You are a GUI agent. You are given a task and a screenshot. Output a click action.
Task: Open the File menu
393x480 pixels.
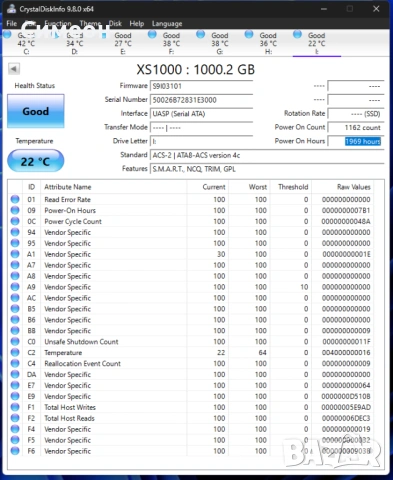12,24
